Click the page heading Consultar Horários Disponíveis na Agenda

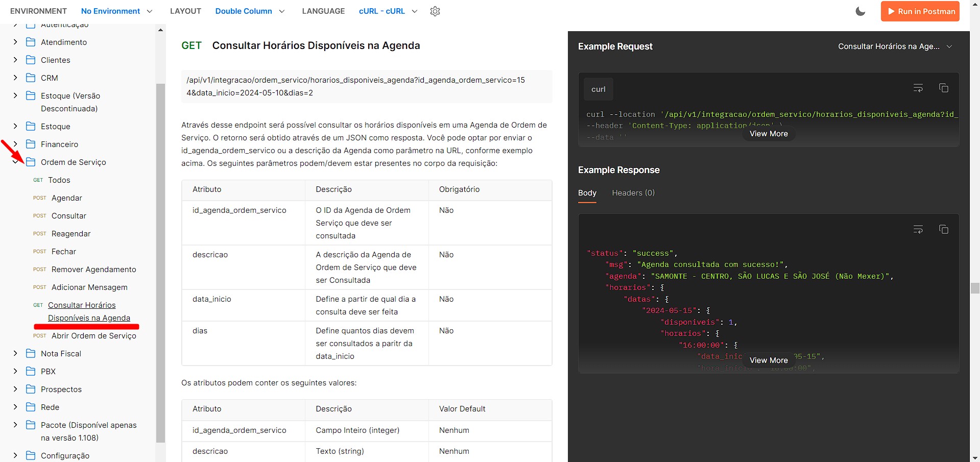point(316,45)
